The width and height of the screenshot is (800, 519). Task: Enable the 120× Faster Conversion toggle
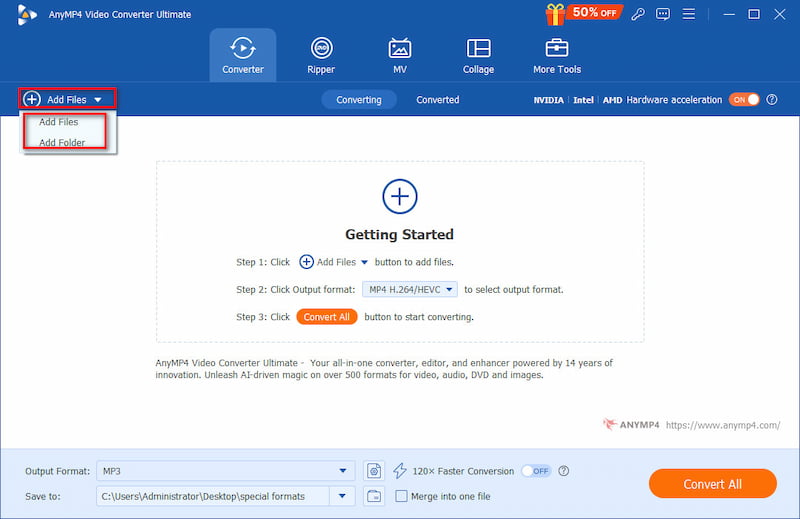[x=536, y=471]
